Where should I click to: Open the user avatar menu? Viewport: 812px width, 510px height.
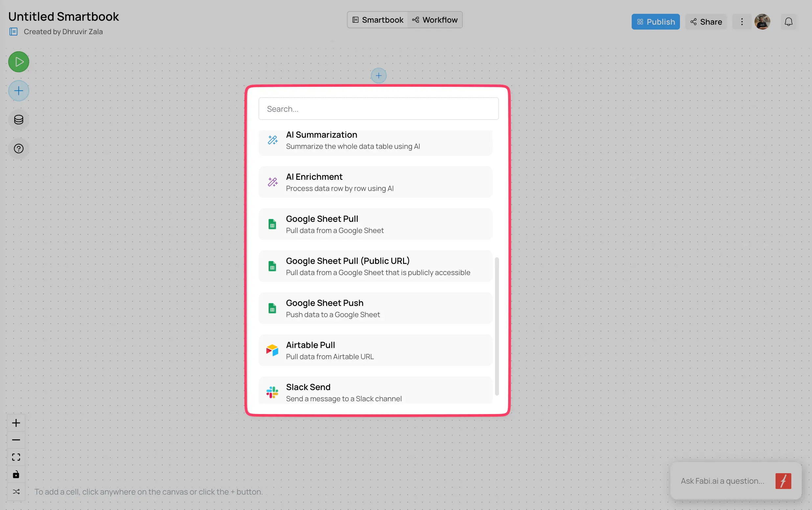pos(762,22)
